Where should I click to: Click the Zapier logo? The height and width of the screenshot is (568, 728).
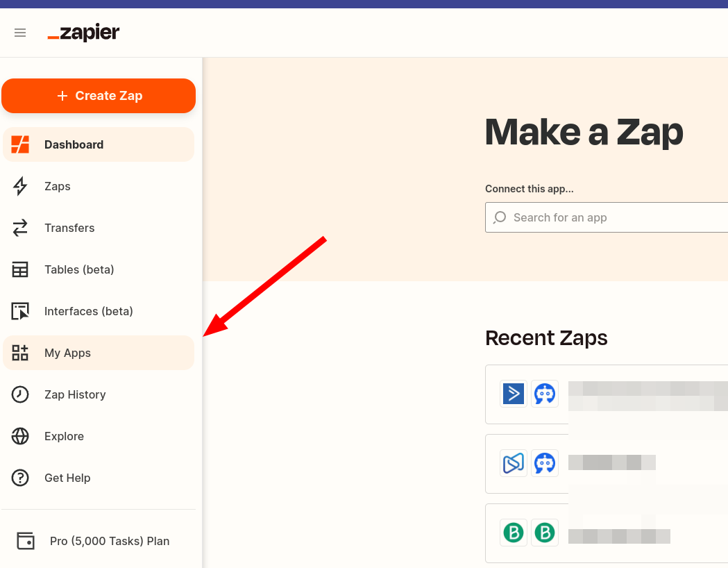[x=83, y=33]
